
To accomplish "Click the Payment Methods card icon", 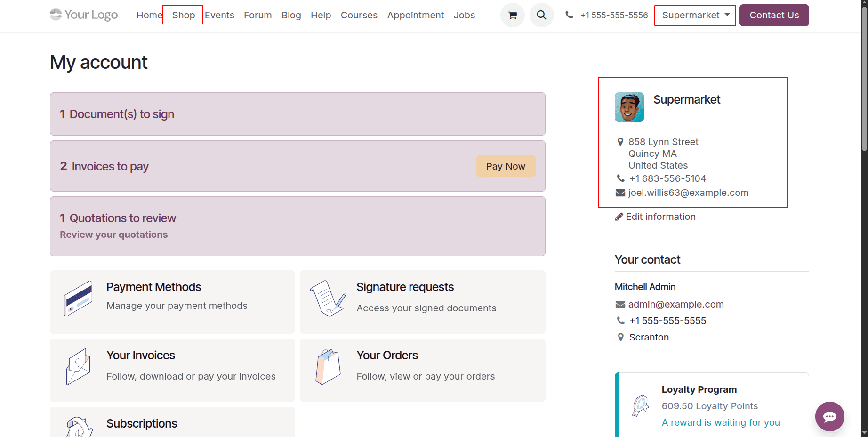I will coord(78,298).
